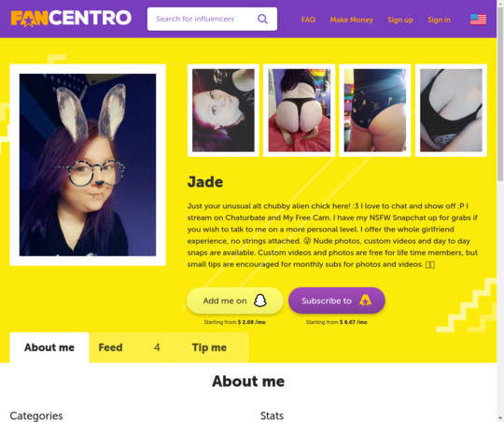Open the US flag language selector

coord(478,20)
